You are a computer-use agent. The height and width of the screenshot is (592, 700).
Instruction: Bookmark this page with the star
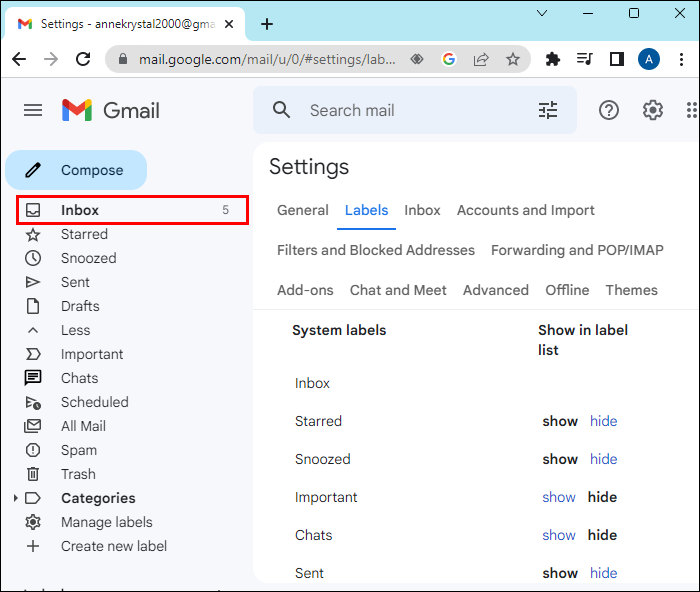click(x=512, y=59)
